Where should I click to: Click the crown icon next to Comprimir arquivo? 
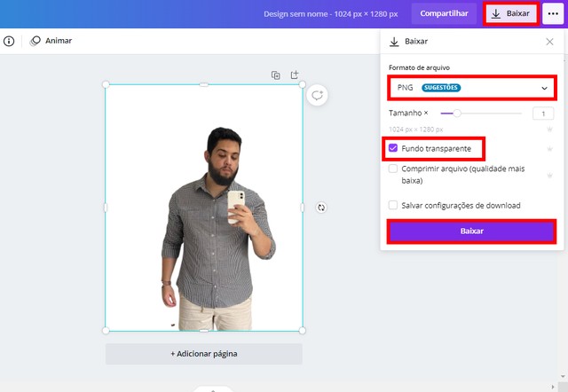coord(549,176)
